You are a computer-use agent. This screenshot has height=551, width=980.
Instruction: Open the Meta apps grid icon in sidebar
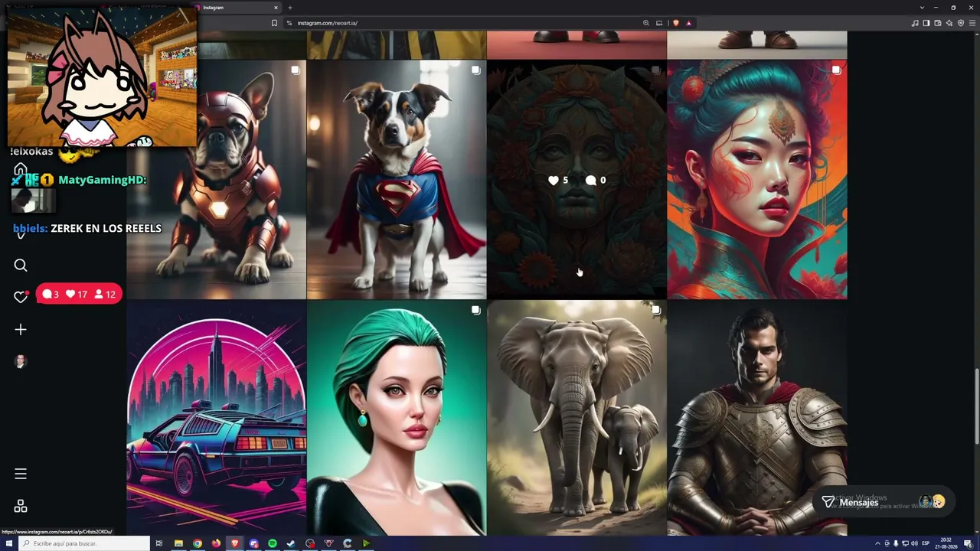[21, 506]
